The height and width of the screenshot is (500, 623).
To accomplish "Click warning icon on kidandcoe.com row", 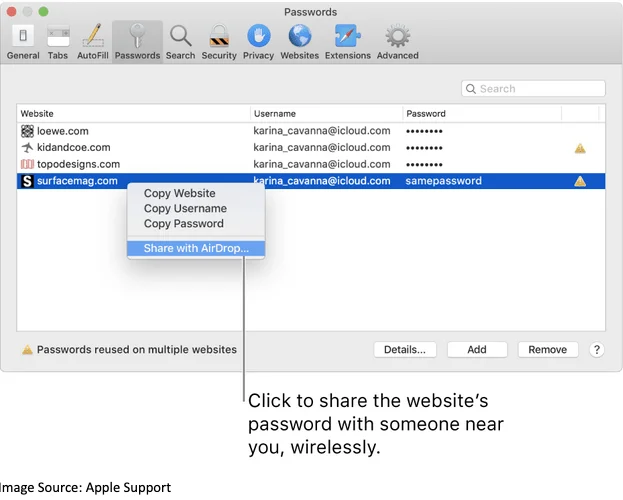I will tap(579, 148).
